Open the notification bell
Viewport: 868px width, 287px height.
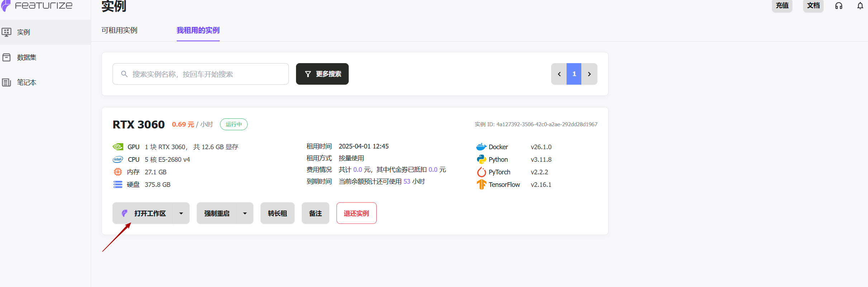(x=860, y=6)
